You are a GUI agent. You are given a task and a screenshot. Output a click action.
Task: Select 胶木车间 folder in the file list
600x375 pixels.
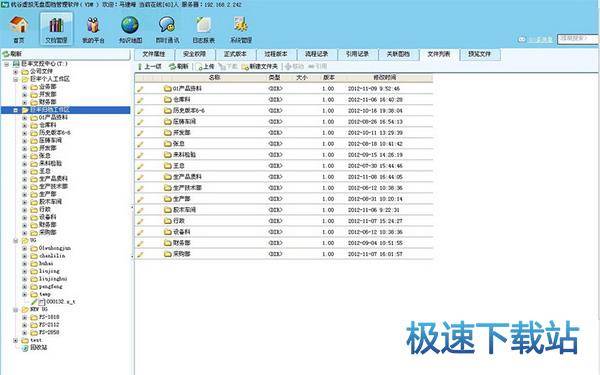pyautogui.click(x=180, y=210)
